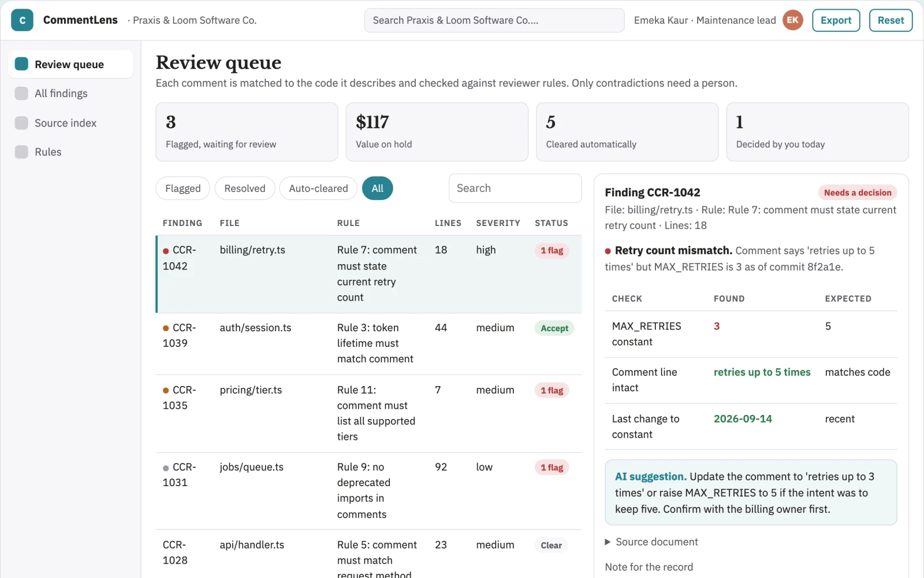Click the Reset button
Viewport: 924px width, 578px height.
point(891,20)
